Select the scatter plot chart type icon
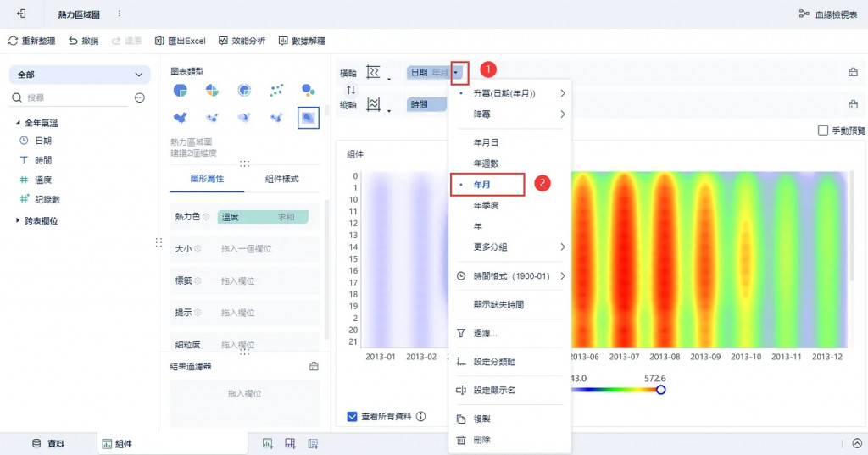868x455 pixels. pos(276,90)
